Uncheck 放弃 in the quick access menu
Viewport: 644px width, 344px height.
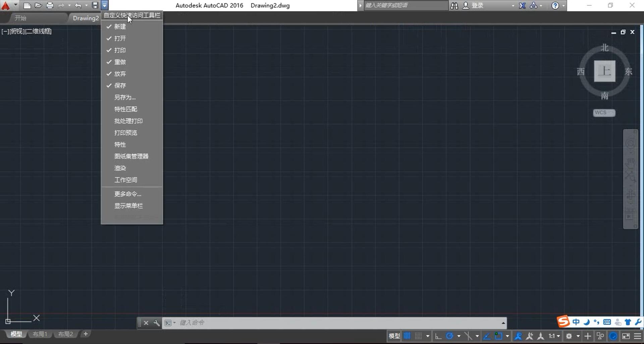pyautogui.click(x=132, y=73)
